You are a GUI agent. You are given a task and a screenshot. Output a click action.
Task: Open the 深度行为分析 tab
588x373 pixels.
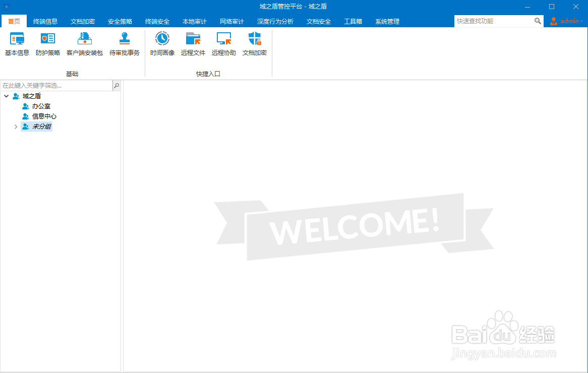275,21
